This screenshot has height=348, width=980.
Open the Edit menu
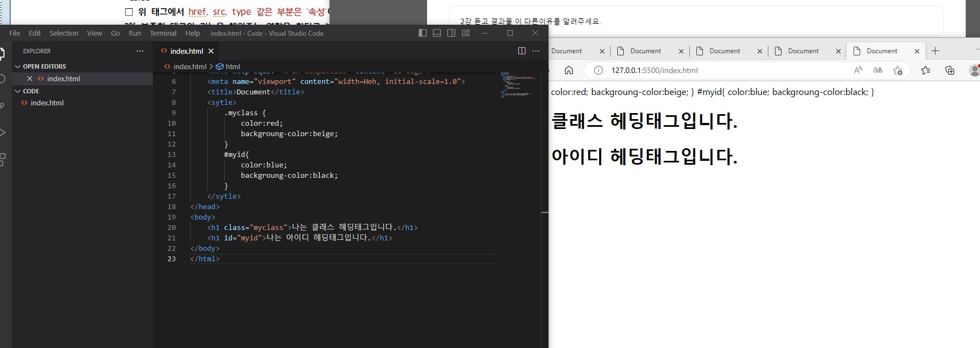point(35,33)
